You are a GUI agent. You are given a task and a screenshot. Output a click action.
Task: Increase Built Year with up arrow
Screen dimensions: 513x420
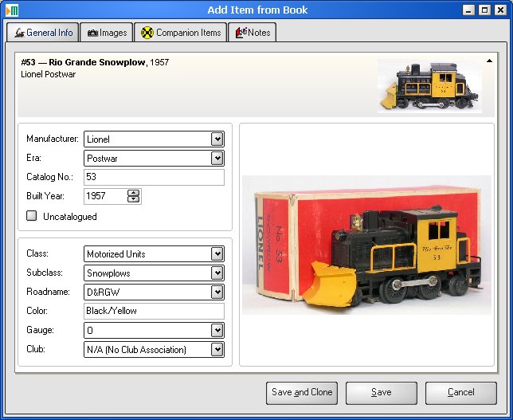pos(133,193)
